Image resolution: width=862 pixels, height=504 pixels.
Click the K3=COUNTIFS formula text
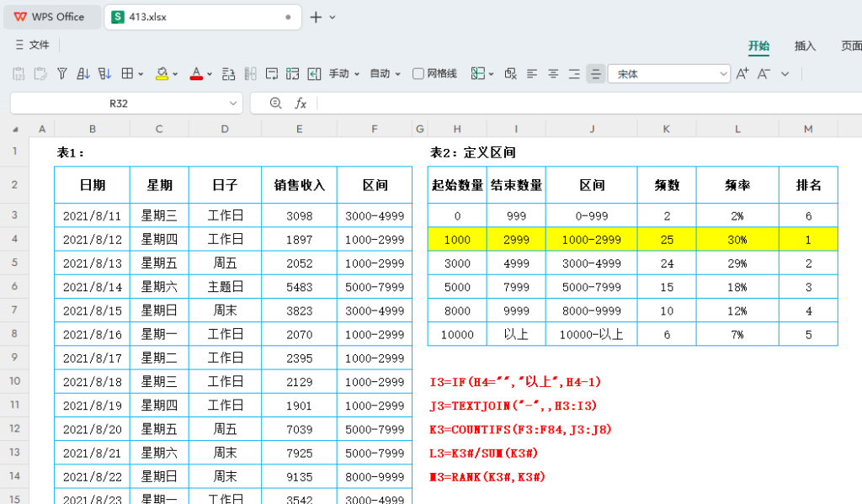(x=520, y=429)
